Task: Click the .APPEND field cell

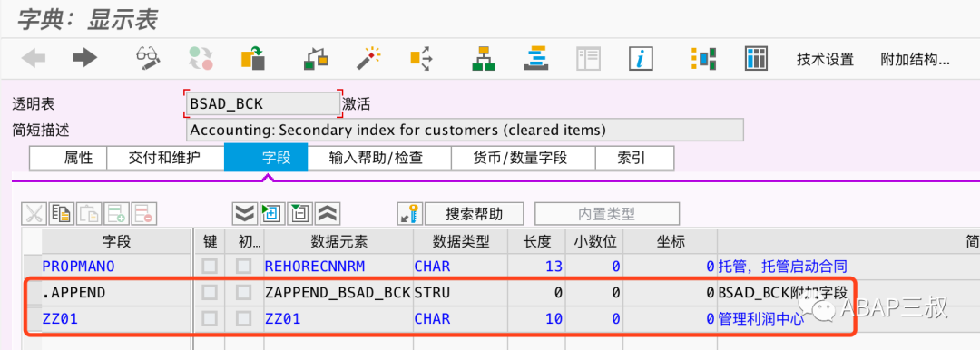Action: point(116,293)
